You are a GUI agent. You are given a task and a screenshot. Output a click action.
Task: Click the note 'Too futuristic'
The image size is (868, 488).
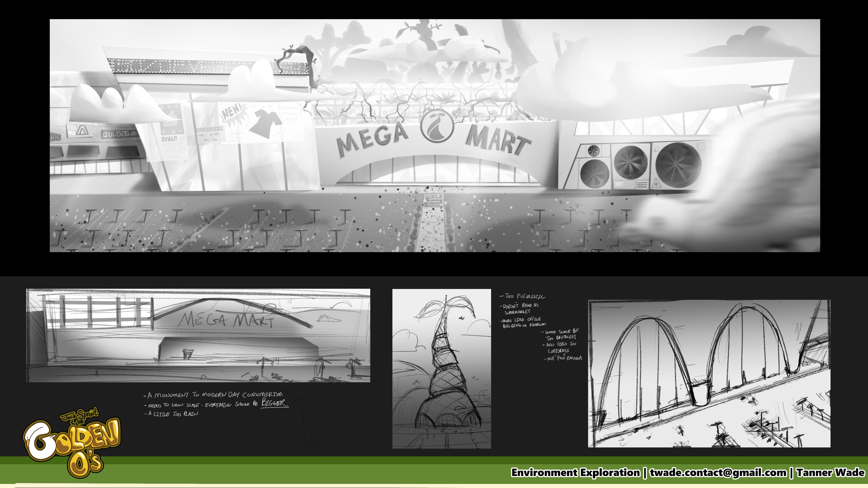pos(522,296)
